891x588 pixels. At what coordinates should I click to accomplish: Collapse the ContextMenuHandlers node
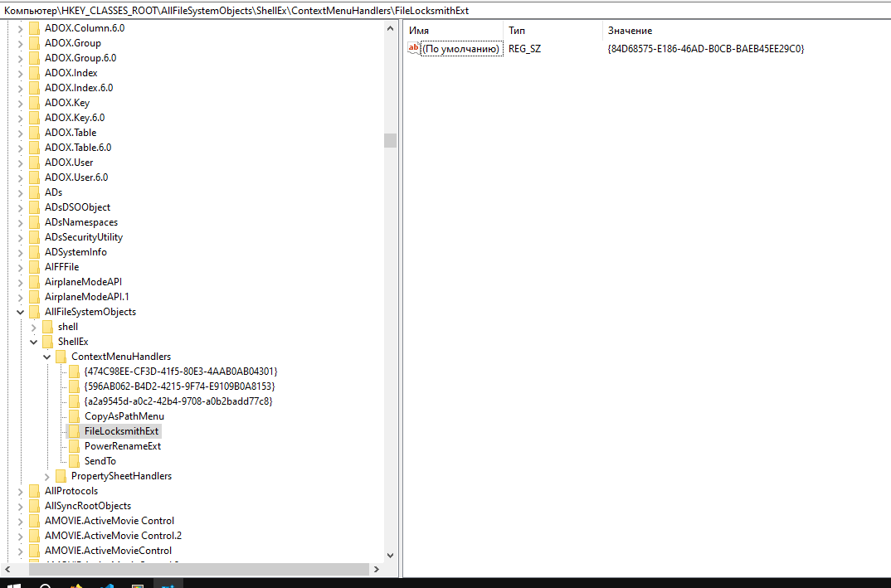point(47,356)
